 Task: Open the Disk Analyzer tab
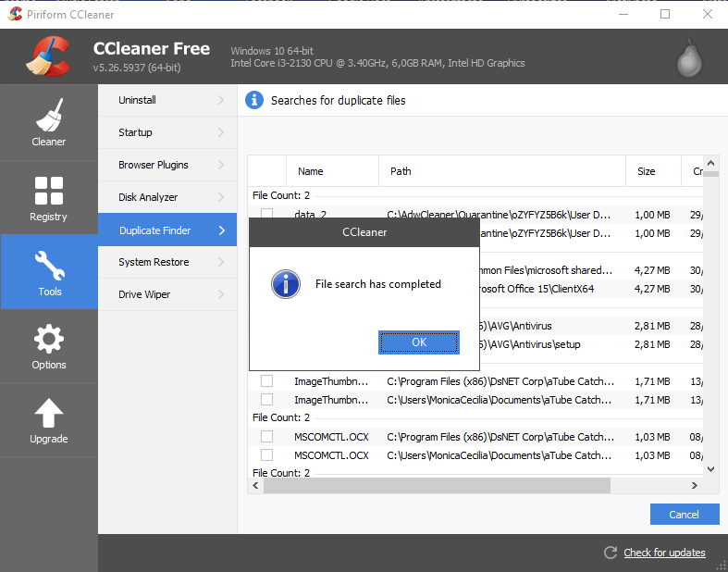point(167,197)
